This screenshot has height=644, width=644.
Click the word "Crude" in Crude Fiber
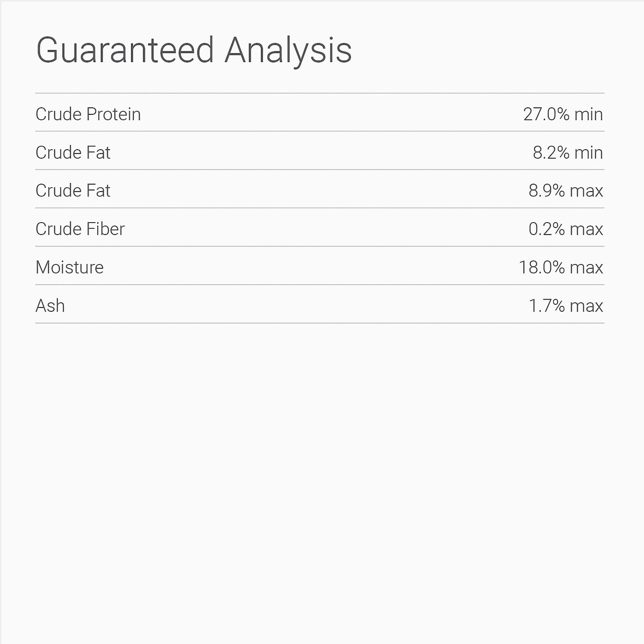point(58,229)
